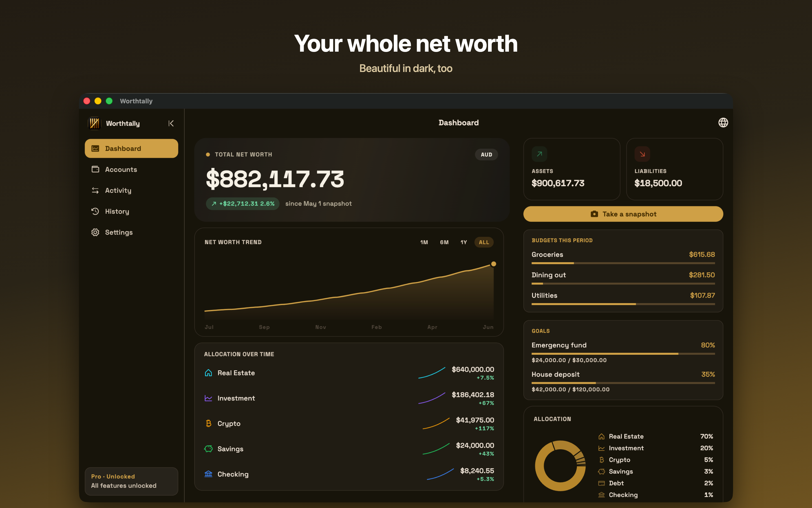The width and height of the screenshot is (812, 508).
Task: Click the Savings piggy bank icon in Allocation Over Time
Action: click(x=208, y=449)
